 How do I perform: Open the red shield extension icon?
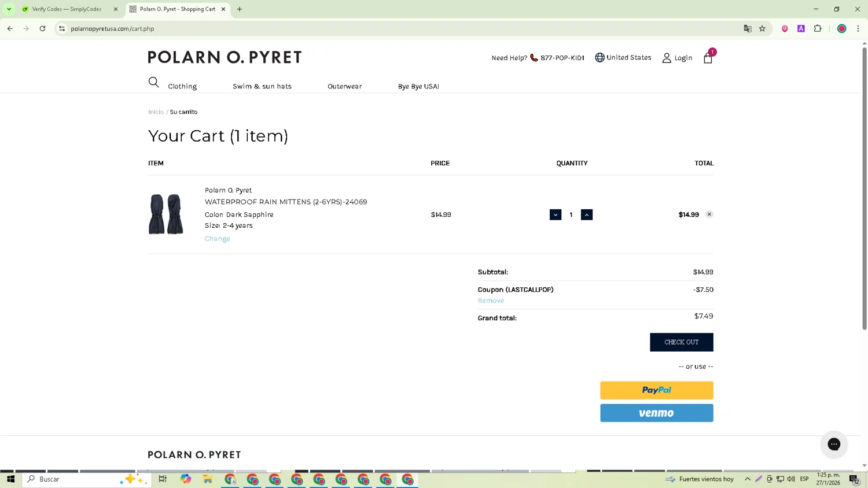tap(785, 28)
